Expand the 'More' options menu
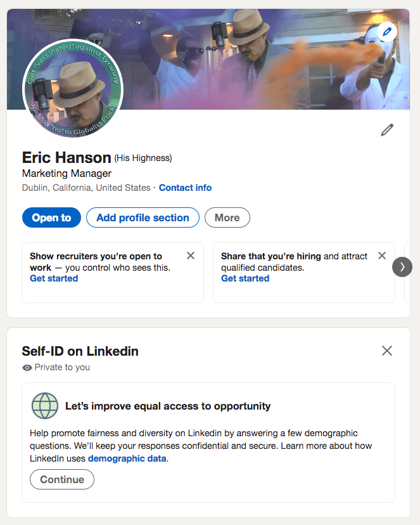 click(227, 217)
